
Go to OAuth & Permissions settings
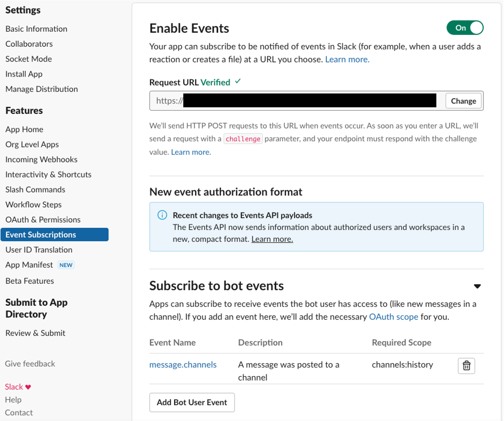click(x=43, y=219)
